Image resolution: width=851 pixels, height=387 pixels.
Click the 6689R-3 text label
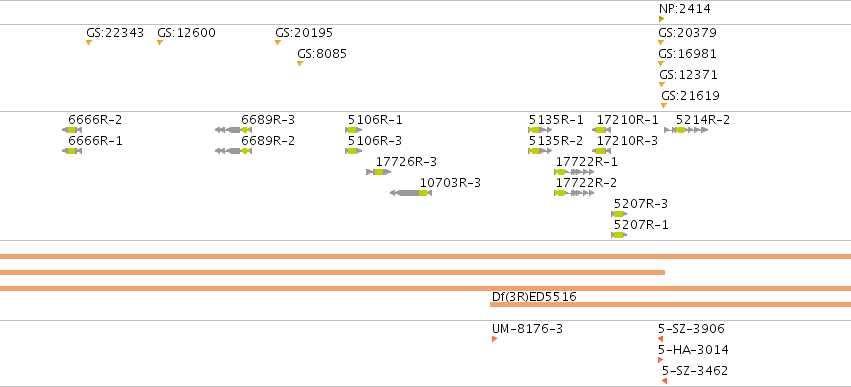pyautogui.click(x=268, y=120)
